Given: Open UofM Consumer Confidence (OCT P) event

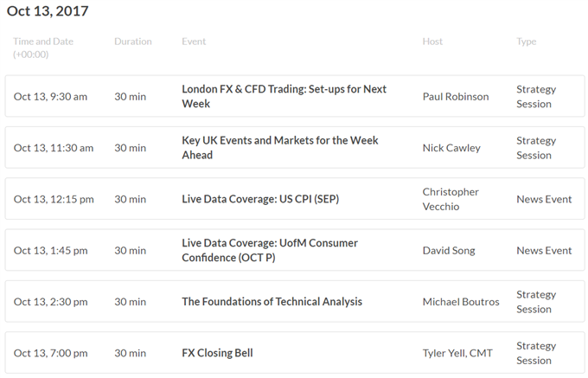Looking at the screenshot, I should [270, 250].
